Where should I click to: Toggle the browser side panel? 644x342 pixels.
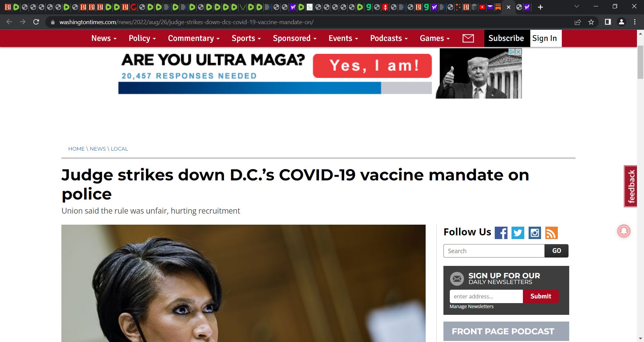607,22
